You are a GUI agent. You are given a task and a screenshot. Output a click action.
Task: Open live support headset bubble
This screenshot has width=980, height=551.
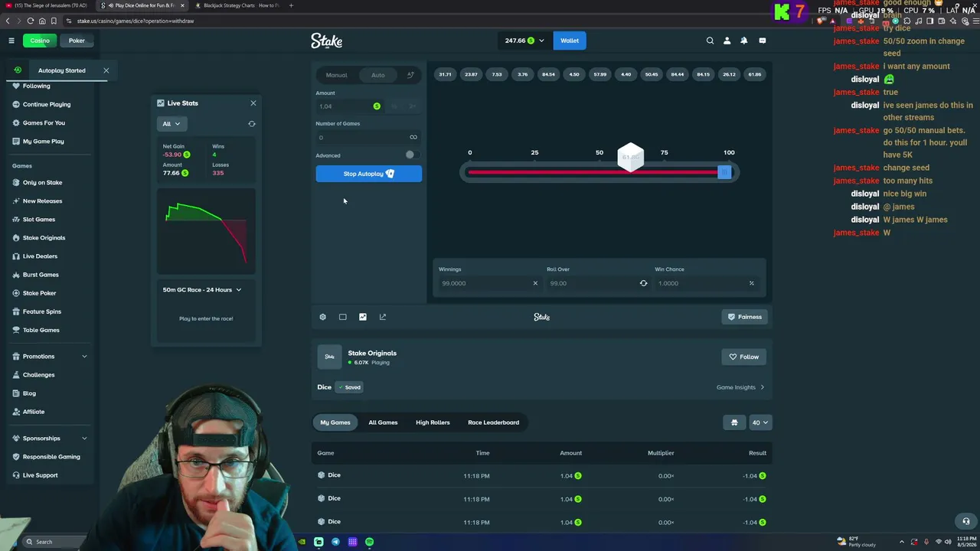(966, 521)
